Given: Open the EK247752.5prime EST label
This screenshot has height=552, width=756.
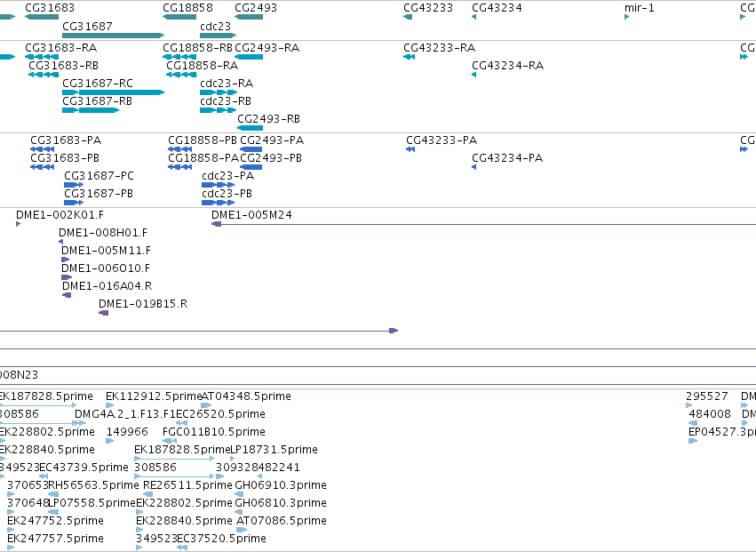Looking at the screenshot, I should click(x=55, y=521).
